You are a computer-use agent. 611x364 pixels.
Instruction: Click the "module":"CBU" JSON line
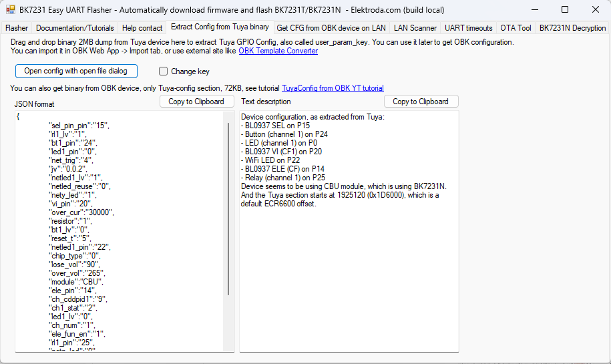[76, 282]
